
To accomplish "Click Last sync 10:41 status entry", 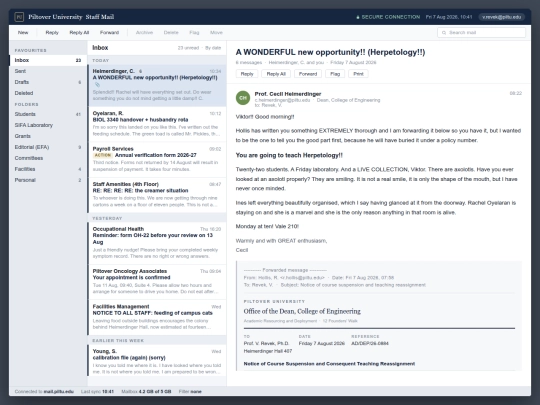I will point(97,392).
